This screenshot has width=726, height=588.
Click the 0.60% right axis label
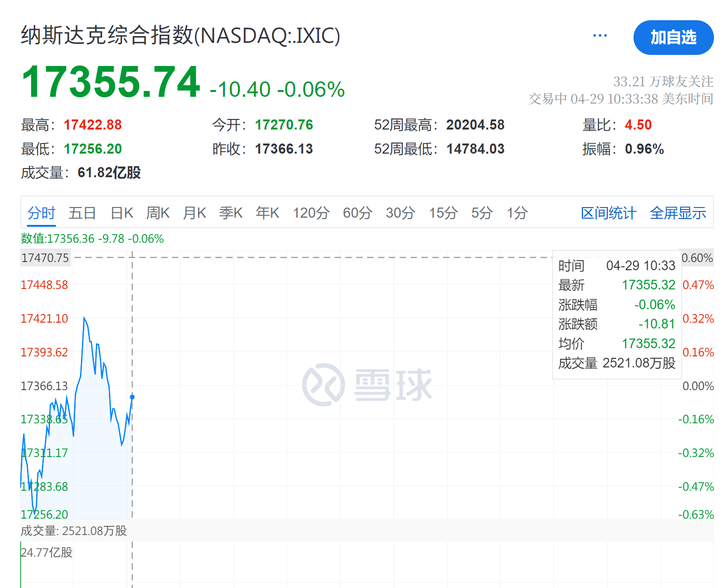click(x=697, y=258)
